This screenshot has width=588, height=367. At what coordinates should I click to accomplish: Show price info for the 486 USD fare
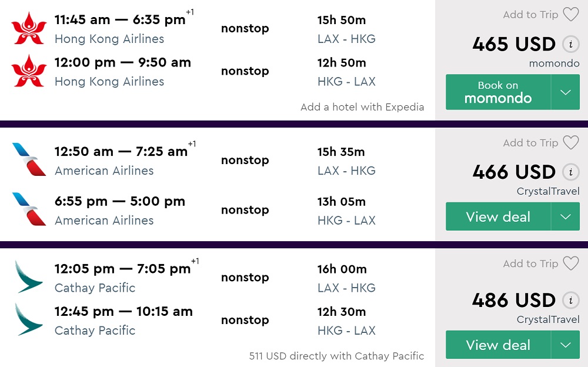click(570, 300)
